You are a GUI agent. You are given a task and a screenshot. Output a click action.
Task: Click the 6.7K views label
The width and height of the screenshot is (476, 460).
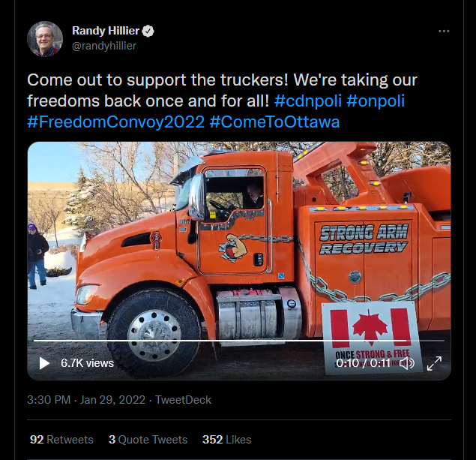coord(87,363)
